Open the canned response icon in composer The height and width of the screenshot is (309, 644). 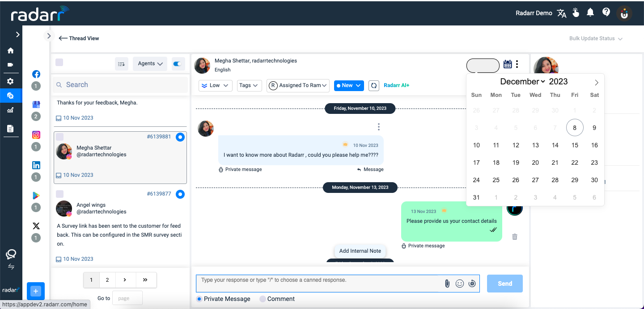pyautogui.click(x=472, y=284)
